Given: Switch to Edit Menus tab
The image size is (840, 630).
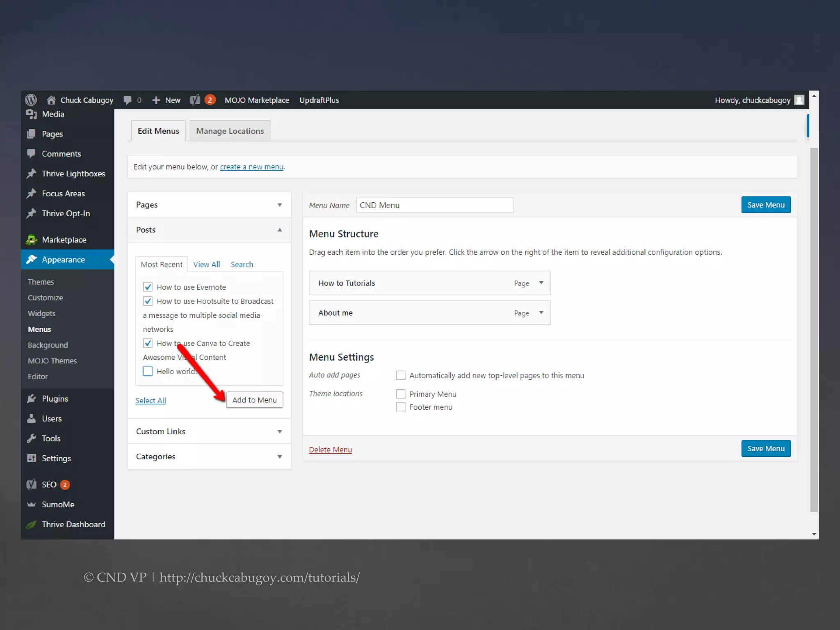Looking at the screenshot, I should 158,131.
